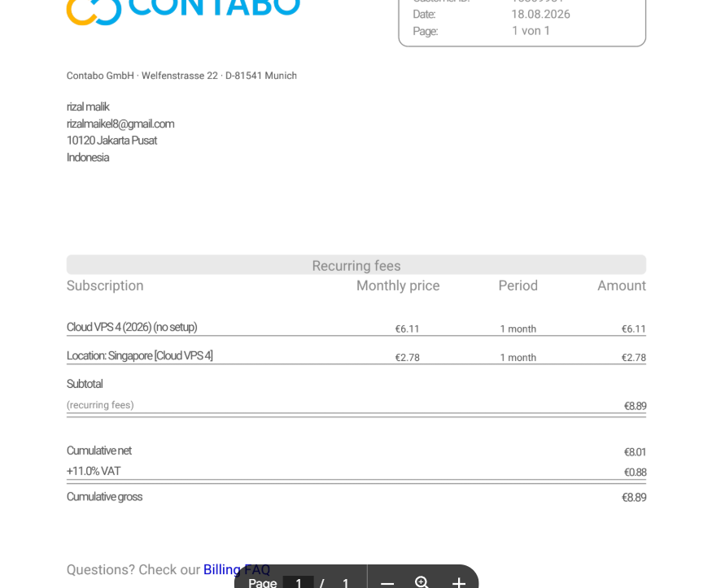The width and height of the screenshot is (712, 588).
Task: Select the "Subtotal" label
Action: [x=85, y=384]
